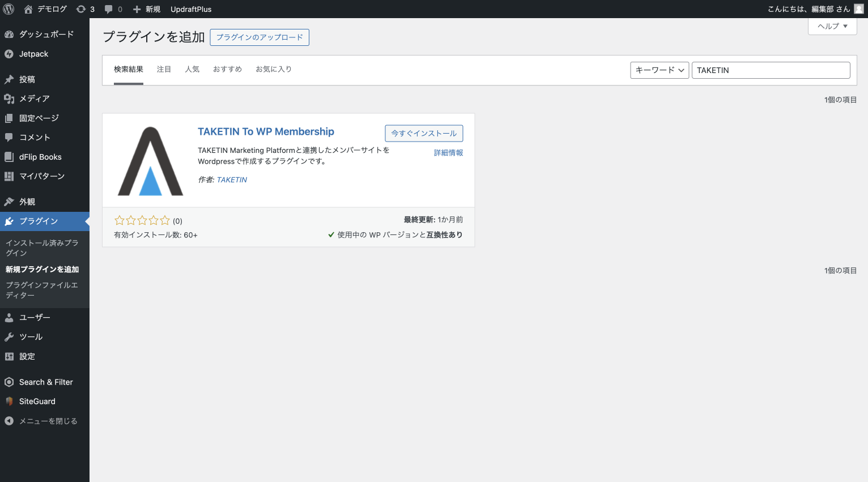The height and width of the screenshot is (482, 868).
Task: Click the bottom 1個の項目 count text
Action: click(x=840, y=271)
